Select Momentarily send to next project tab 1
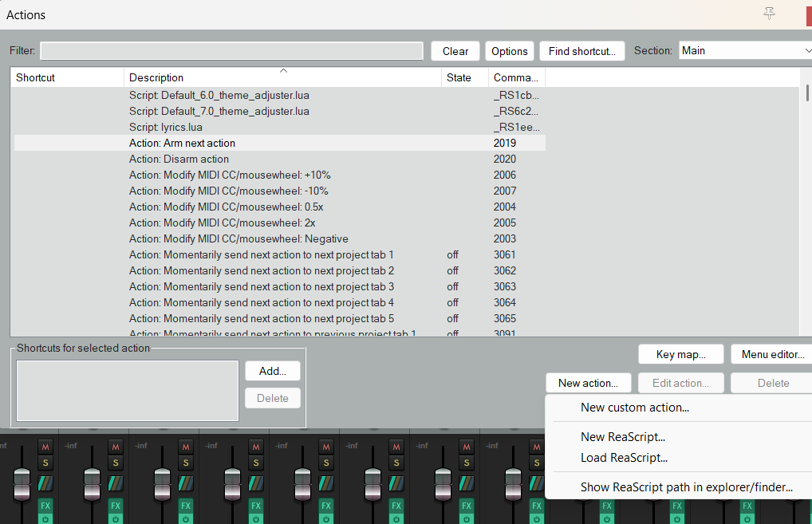Screen dimensions: 812x524 (280, 254)
